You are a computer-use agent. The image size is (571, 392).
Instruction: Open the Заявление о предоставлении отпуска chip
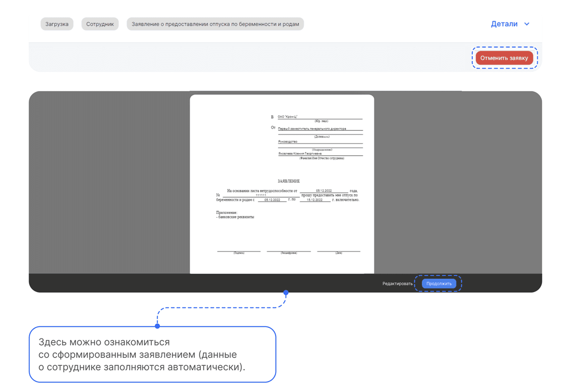click(x=215, y=24)
